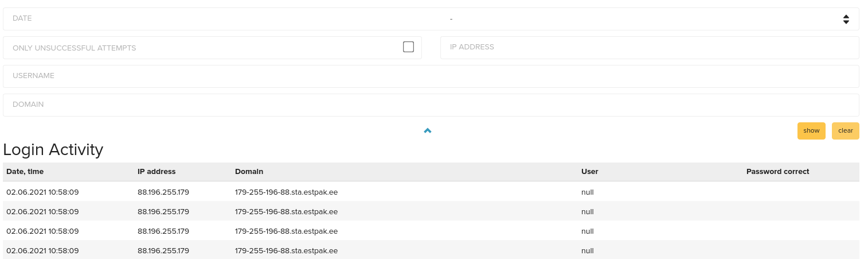
Task: Focus the DOMAIN input field
Action: coord(431,105)
